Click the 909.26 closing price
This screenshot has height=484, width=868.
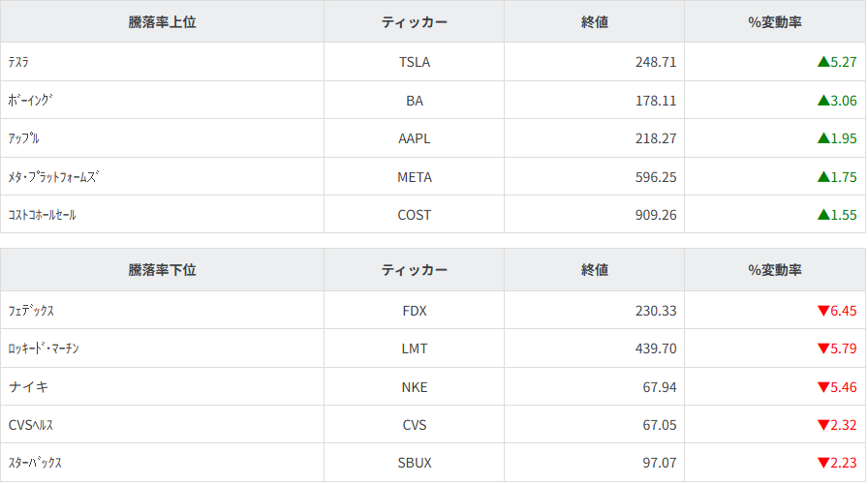point(656,215)
